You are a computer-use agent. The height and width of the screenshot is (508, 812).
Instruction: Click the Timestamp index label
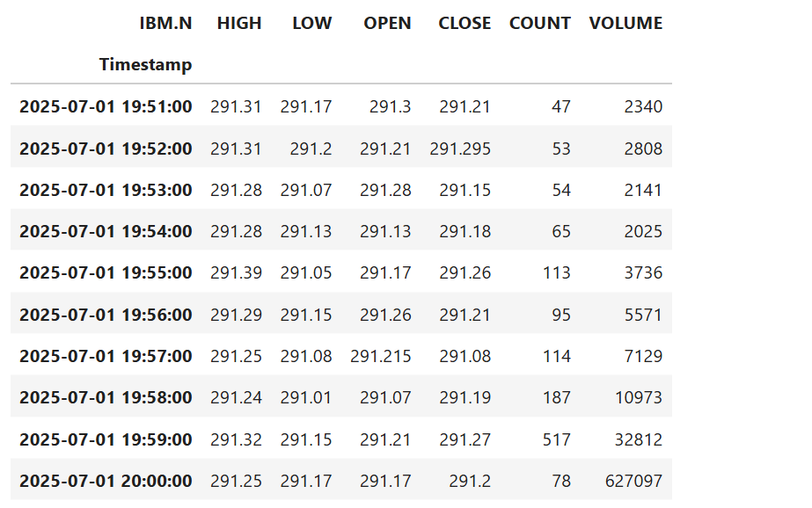[x=145, y=65]
